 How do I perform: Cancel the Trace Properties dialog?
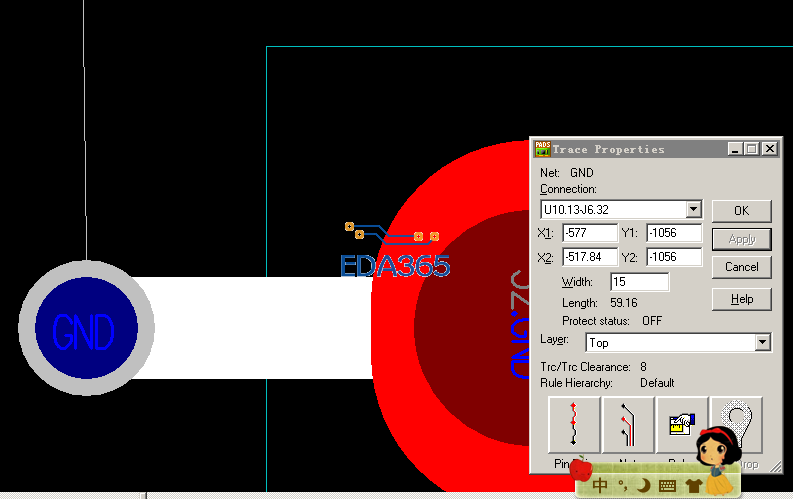[741, 266]
